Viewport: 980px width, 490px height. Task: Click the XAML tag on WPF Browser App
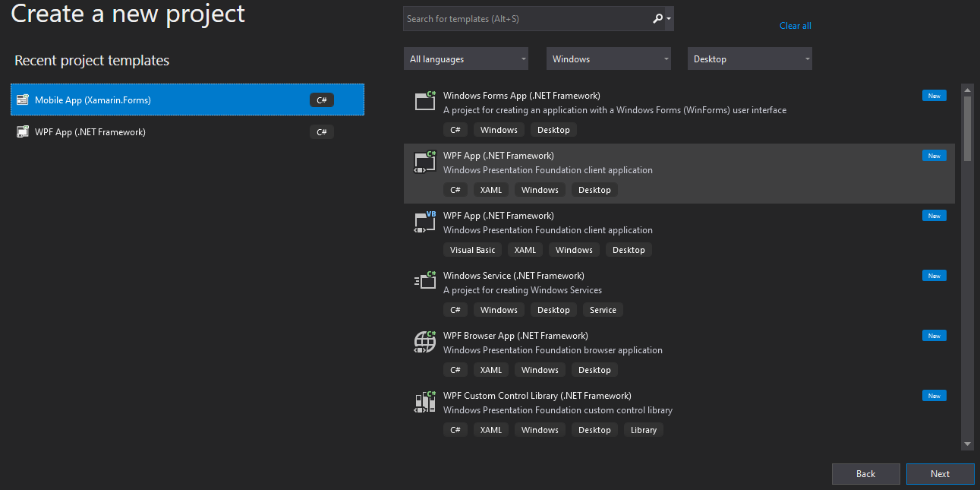point(491,370)
